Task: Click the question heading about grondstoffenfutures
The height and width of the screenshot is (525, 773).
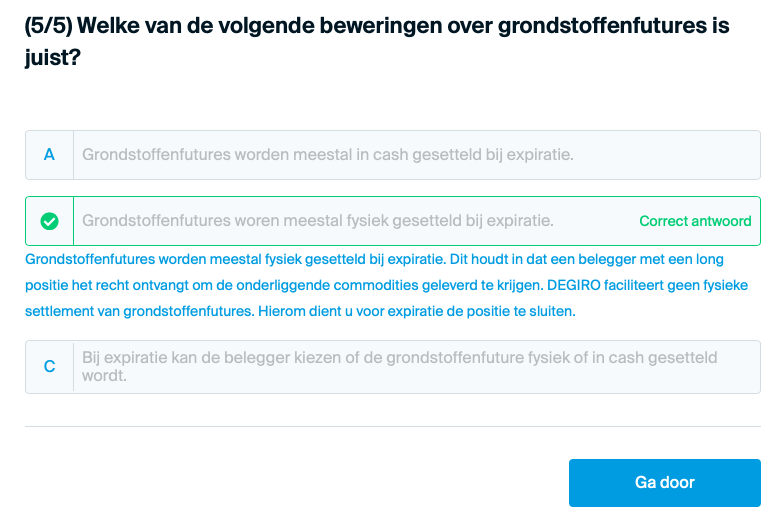Action: (377, 41)
